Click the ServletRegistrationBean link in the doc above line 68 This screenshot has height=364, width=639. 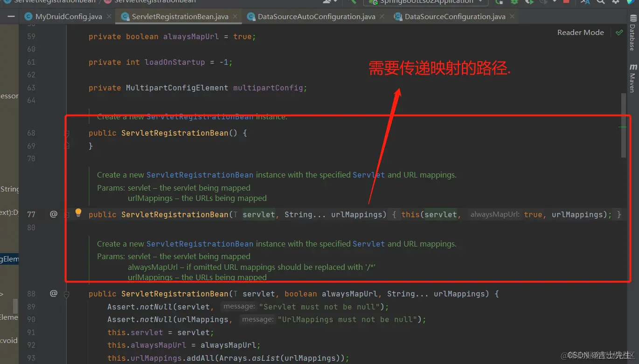click(200, 117)
